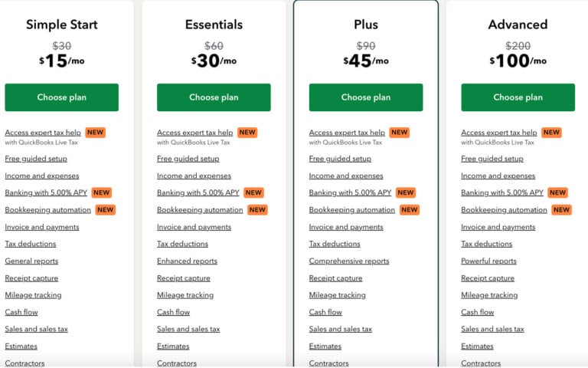588x368 pixels.
Task: Open Receipt capture link in Advanced column
Action: [x=488, y=278]
